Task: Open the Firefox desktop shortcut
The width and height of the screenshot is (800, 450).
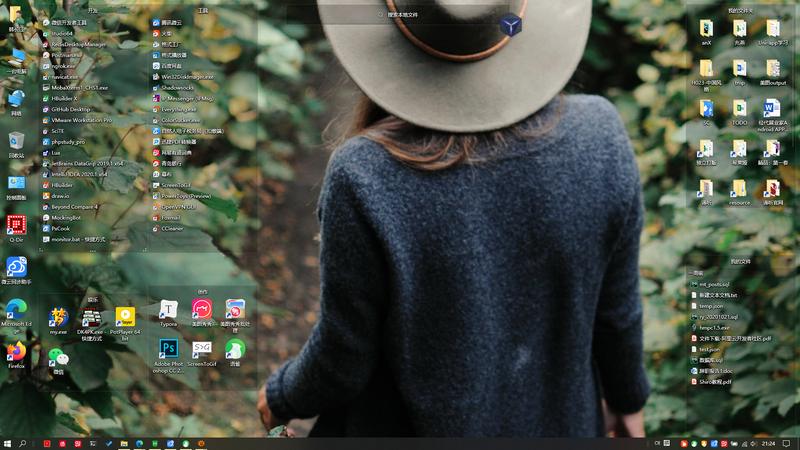Action: point(16,355)
